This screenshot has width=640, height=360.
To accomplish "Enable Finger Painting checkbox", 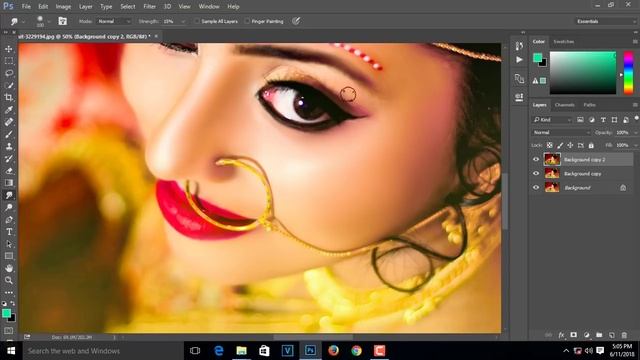I will point(247,21).
